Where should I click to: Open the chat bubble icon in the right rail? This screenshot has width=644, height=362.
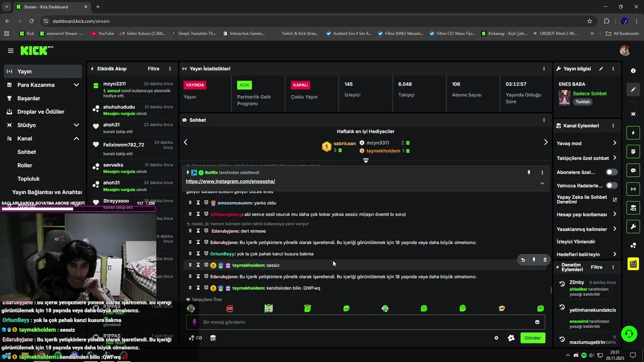pyautogui.click(x=633, y=170)
